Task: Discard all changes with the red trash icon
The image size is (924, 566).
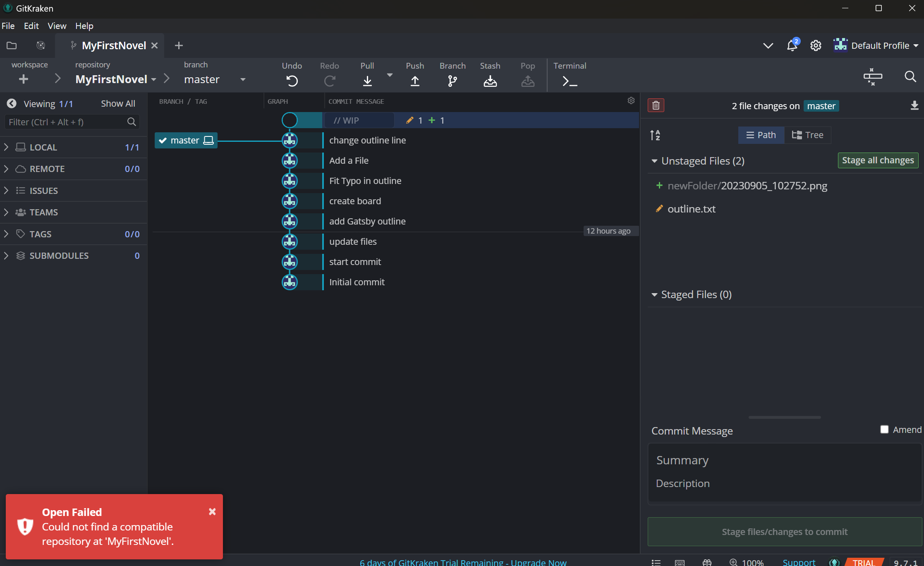Action: point(656,105)
